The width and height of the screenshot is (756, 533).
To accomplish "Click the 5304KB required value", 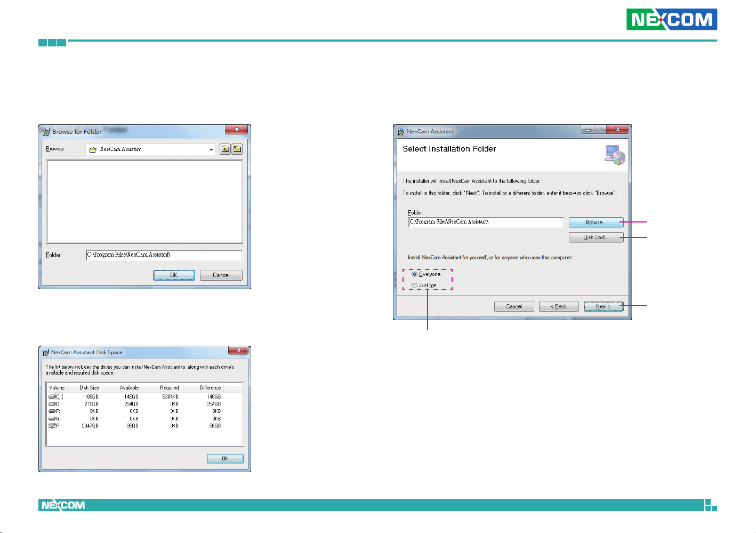I will (170, 397).
